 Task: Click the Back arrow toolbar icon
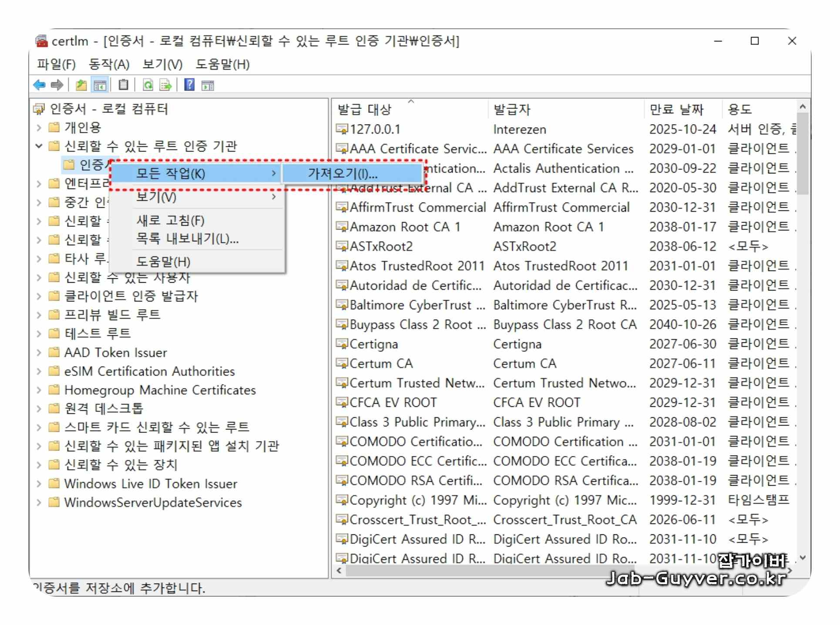point(40,85)
